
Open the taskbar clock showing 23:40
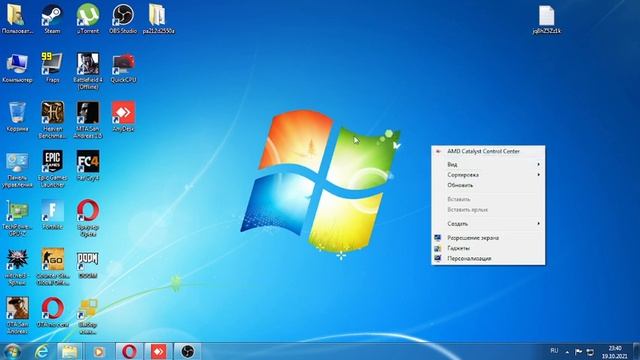pyautogui.click(x=614, y=352)
